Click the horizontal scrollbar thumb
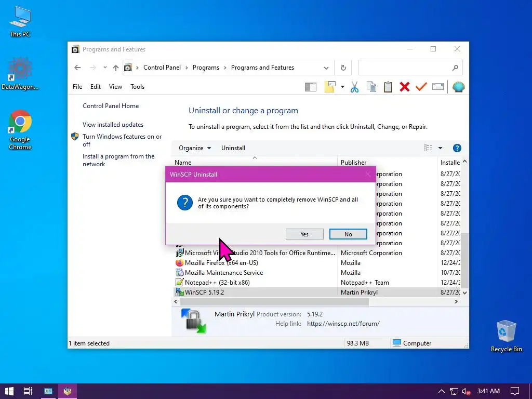Screen dimensions: 532x399 pos(274,301)
